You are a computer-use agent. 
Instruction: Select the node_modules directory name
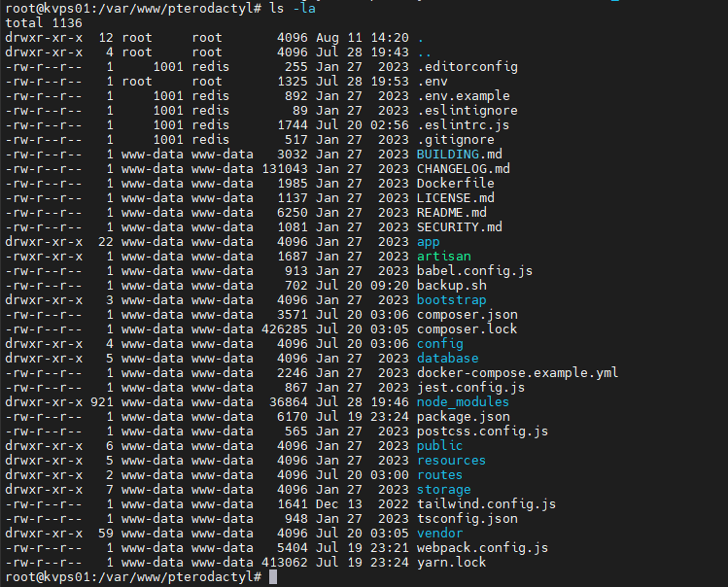464,402
